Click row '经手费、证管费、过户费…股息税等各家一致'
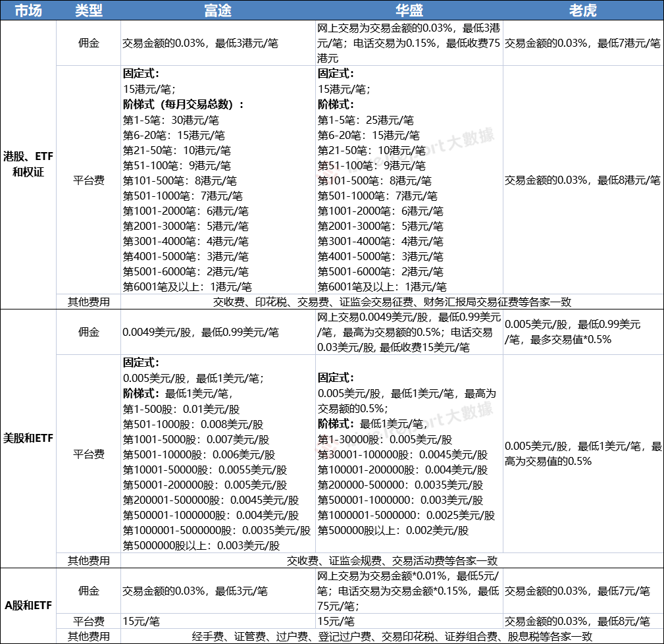 [392, 636]
